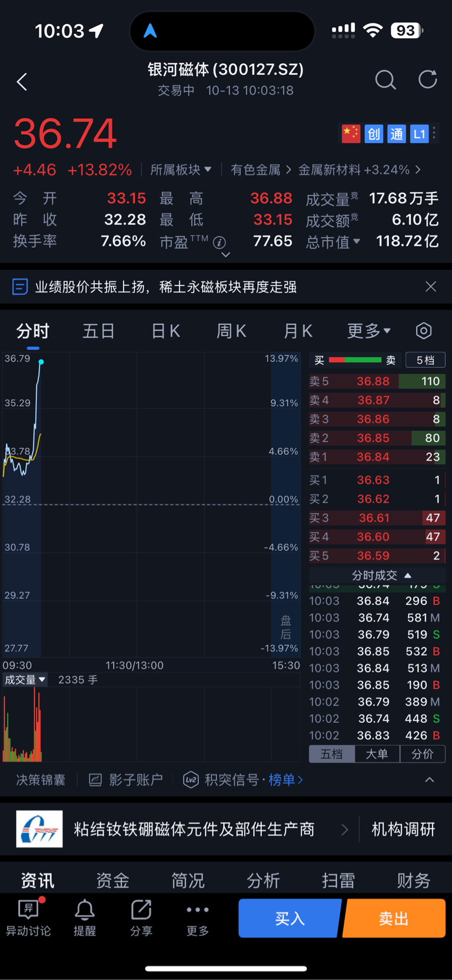Open the stock search magnifier
This screenshot has height=980, width=452.
[x=385, y=79]
